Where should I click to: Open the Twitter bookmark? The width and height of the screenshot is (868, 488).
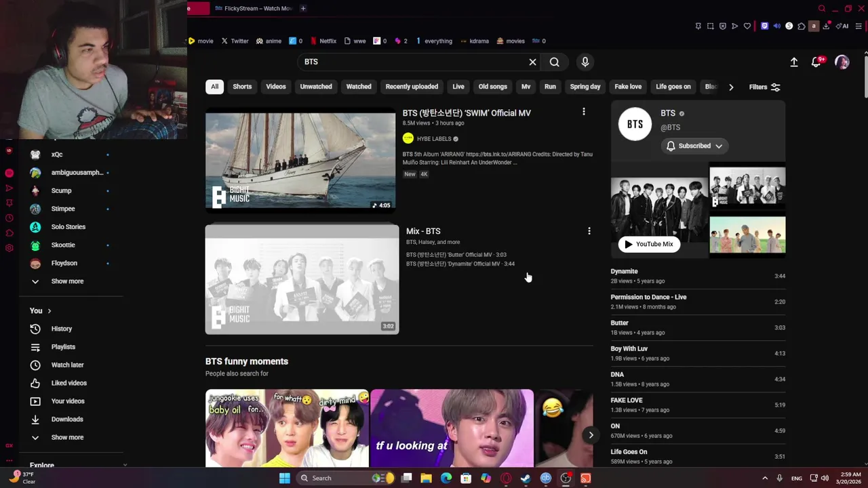click(x=235, y=41)
